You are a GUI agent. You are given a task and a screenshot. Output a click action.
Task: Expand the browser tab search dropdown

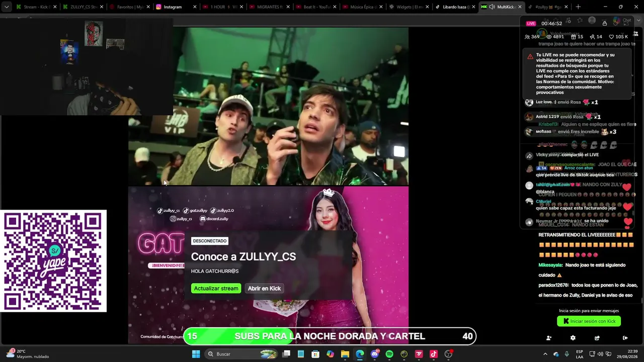7,7
